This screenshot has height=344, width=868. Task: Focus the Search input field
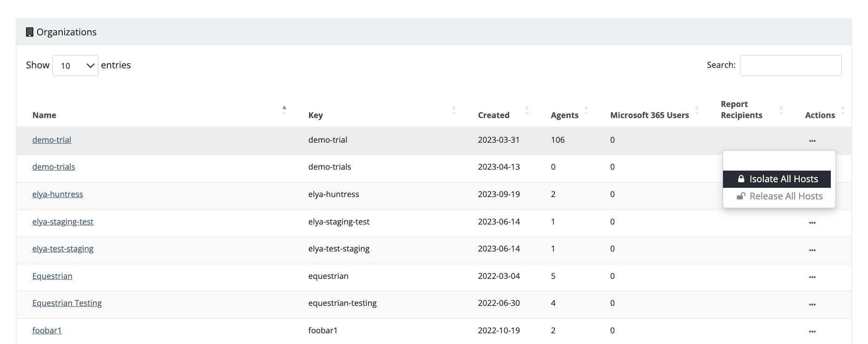point(790,66)
